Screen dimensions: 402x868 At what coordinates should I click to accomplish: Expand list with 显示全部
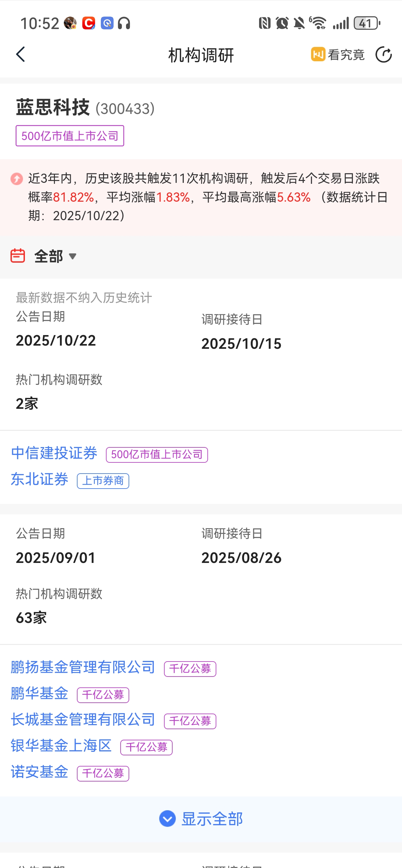tap(212, 819)
